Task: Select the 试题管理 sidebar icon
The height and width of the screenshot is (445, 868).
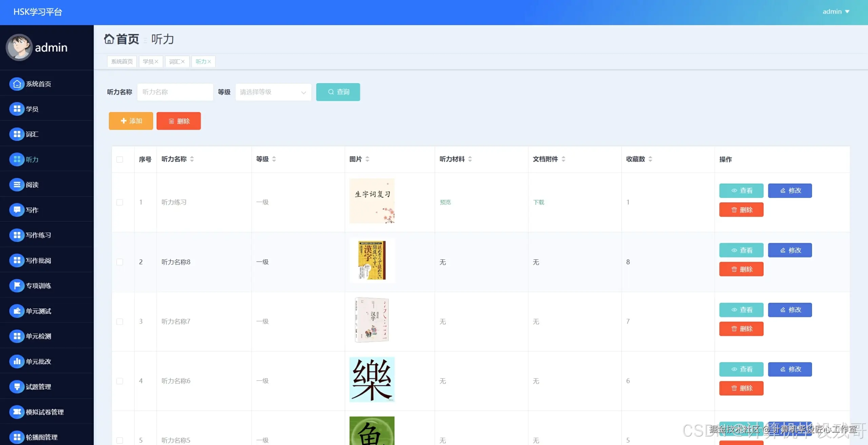Action: (x=17, y=386)
